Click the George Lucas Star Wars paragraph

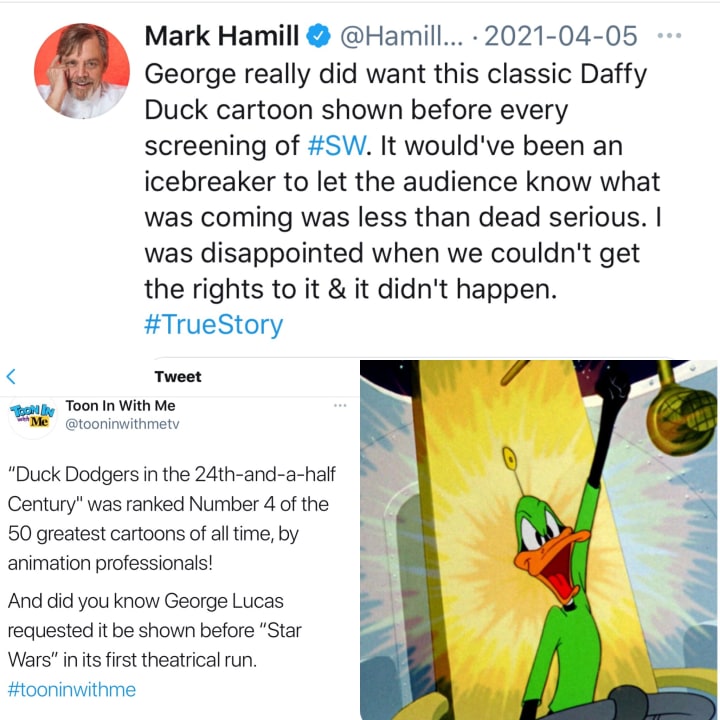click(155, 630)
